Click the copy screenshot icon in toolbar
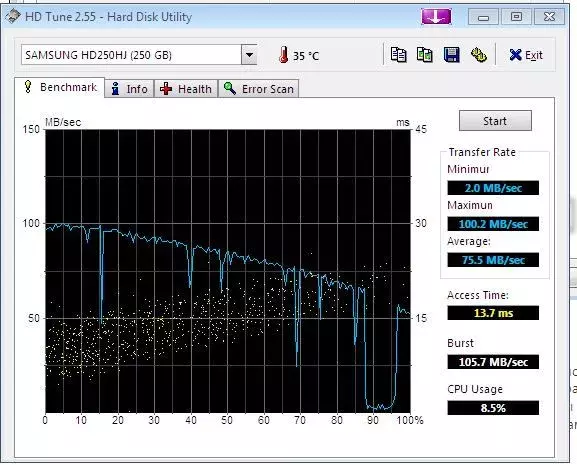The height and width of the screenshot is (465, 577). [x=425, y=55]
